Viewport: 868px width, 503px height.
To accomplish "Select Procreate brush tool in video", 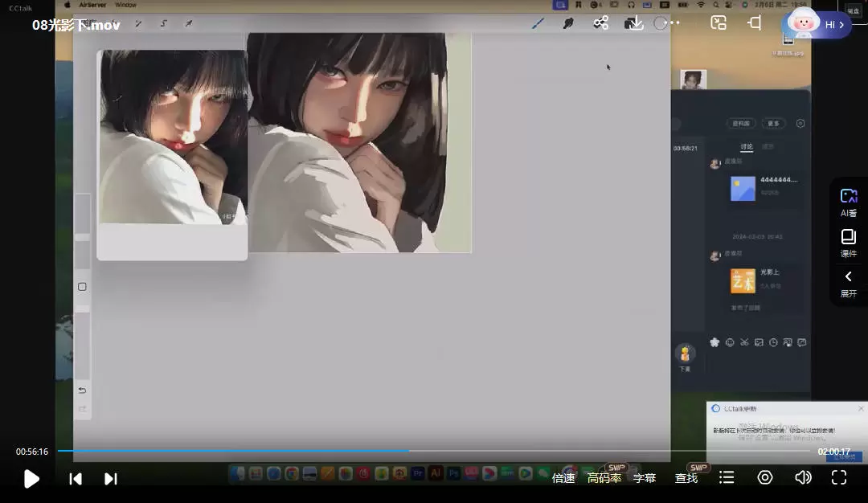I will (x=538, y=23).
